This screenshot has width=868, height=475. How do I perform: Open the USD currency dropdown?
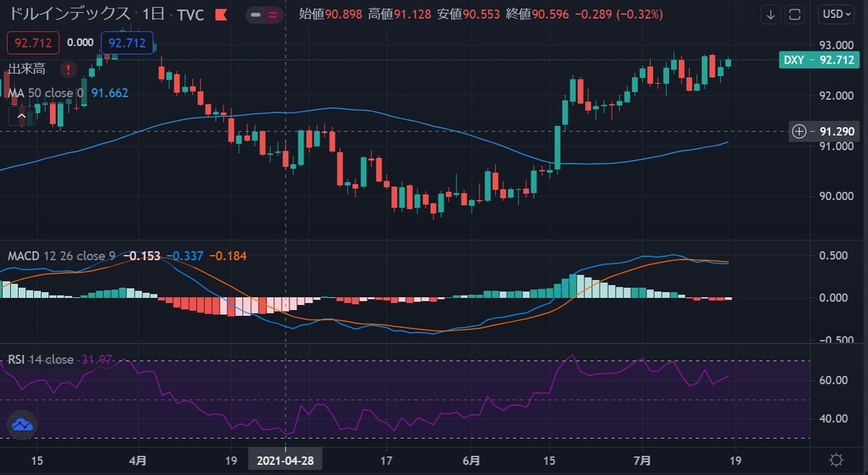coord(838,14)
